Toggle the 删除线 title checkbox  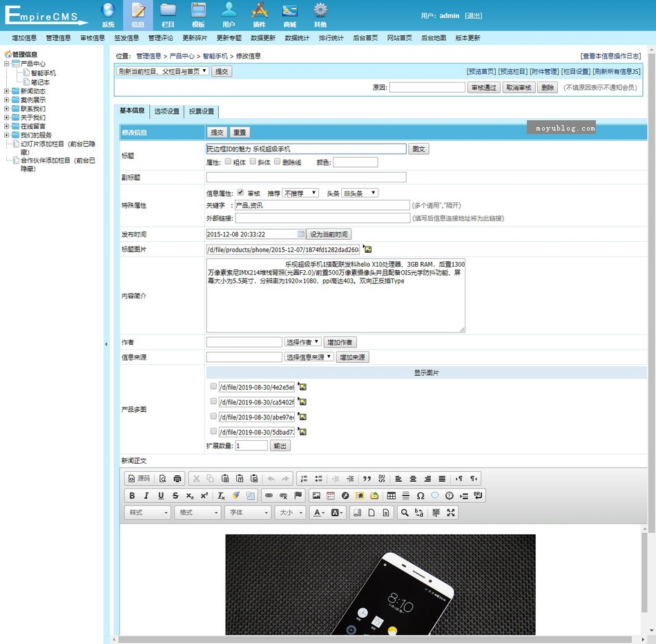277,162
